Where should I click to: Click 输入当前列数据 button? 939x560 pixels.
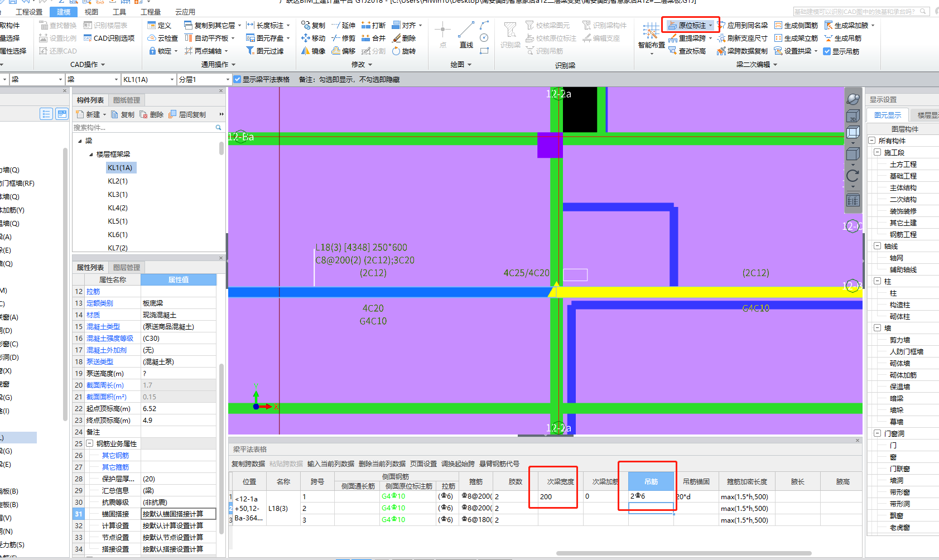[x=330, y=464]
